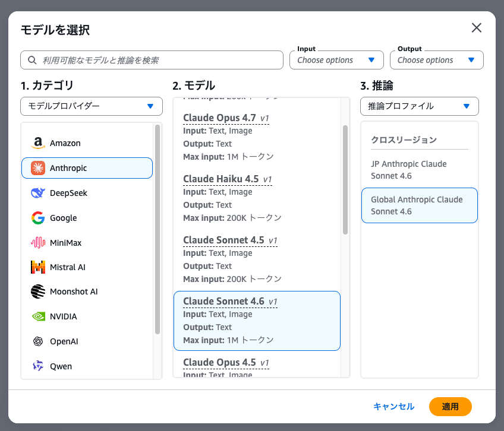Select Moonshot AI provider label
Screen dimensions: 504x431
pyautogui.click(x=74, y=291)
